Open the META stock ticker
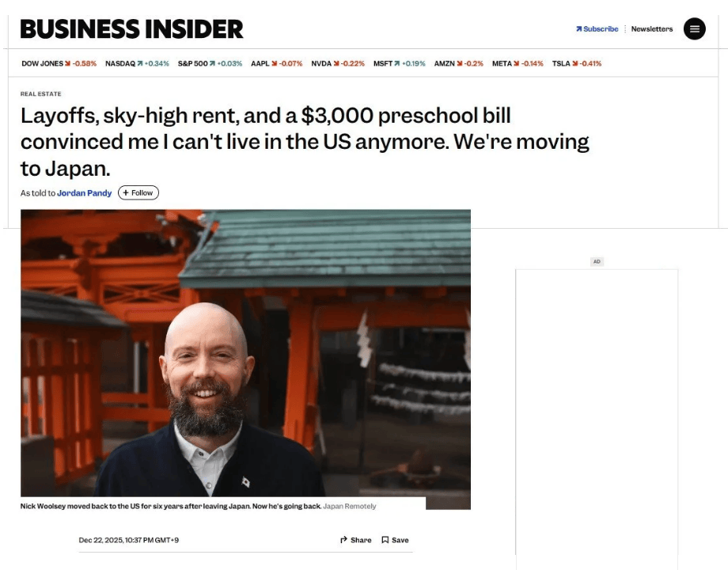The image size is (728, 570). [x=518, y=63]
